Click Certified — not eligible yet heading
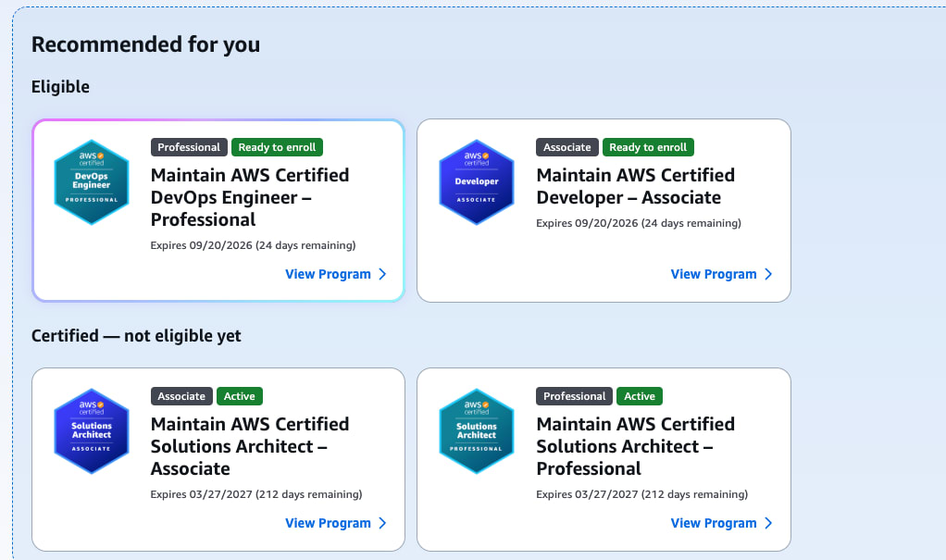The height and width of the screenshot is (560, 946). point(136,335)
